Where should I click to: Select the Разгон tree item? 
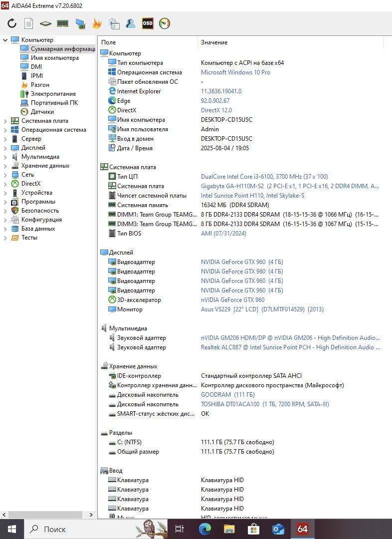point(40,84)
